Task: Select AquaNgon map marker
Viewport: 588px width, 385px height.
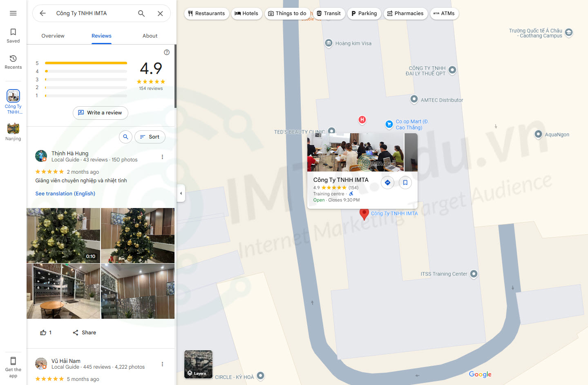Action: pyautogui.click(x=538, y=134)
